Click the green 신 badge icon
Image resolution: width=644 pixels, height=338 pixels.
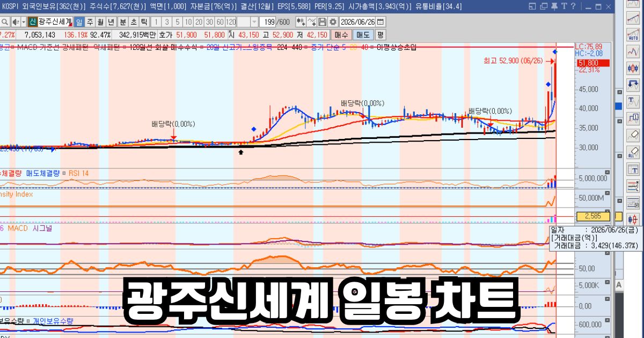click(33, 21)
